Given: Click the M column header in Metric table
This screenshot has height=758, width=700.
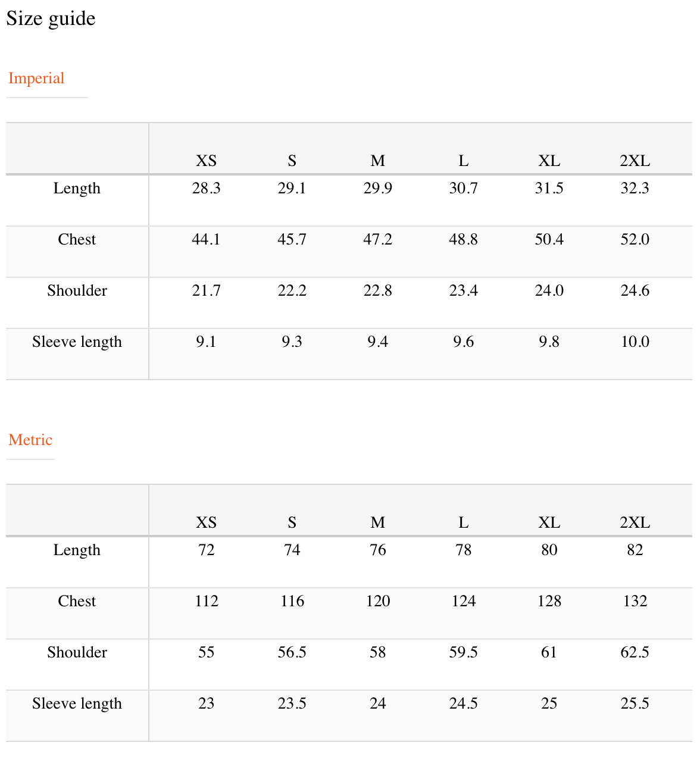Looking at the screenshot, I should point(378,522).
